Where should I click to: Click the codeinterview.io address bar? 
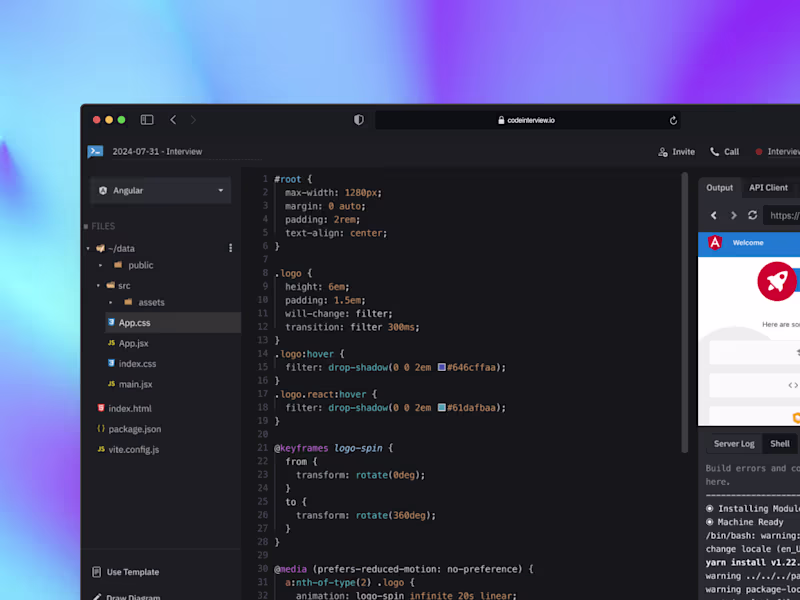coord(528,120)
